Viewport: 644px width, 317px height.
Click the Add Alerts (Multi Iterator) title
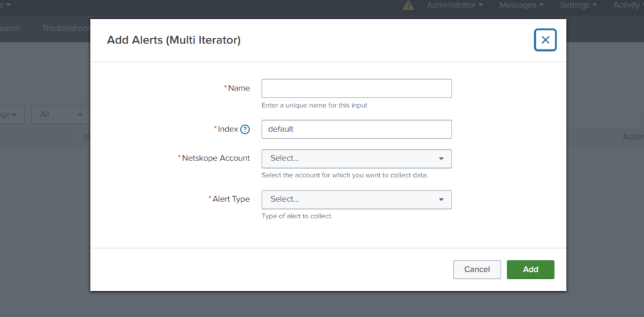174,40
